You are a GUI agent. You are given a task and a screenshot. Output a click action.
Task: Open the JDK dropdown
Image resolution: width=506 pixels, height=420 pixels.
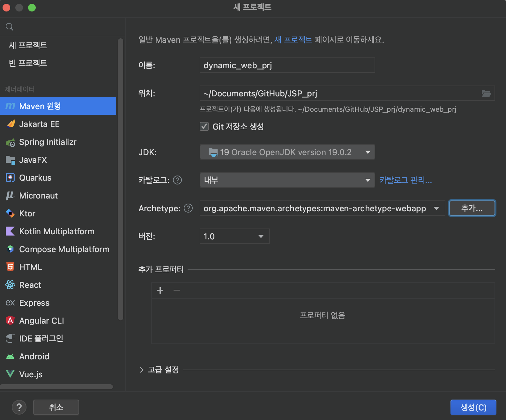287,152
